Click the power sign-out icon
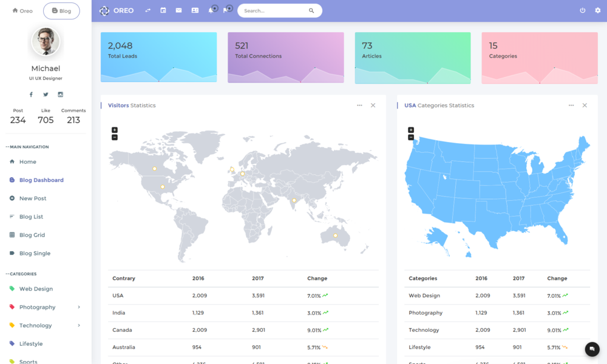Image resolution: width=607 pixels, height=364 pixels. 583,10
